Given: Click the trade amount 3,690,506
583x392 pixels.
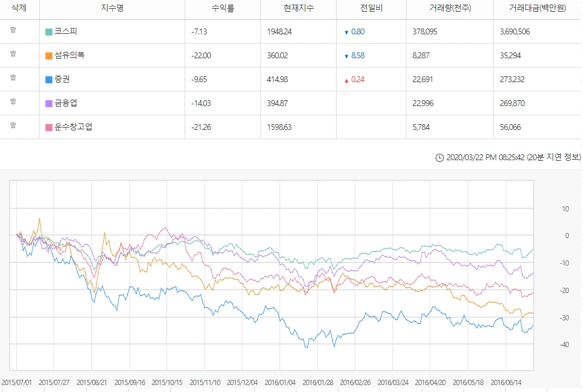Looking at the screenshot, I should 515,31.
